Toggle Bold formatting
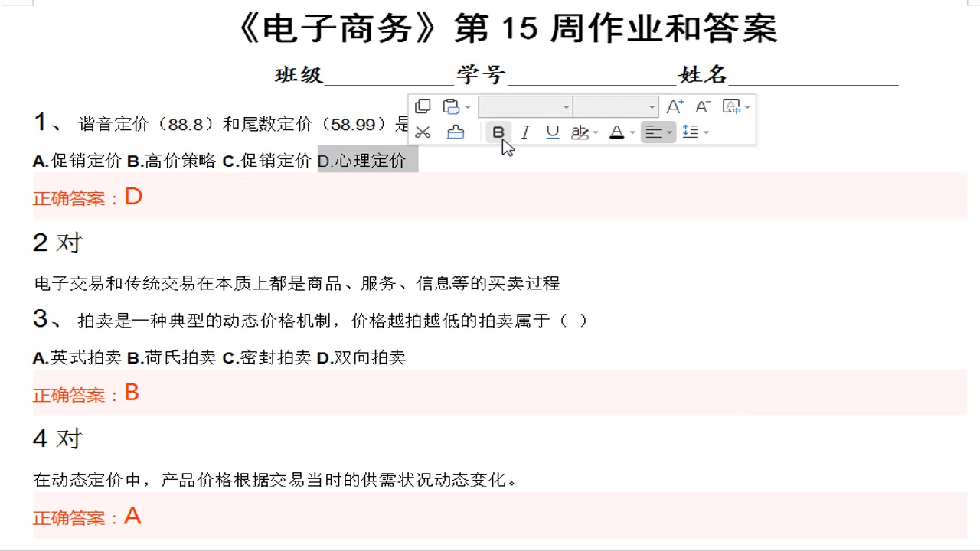Viewport: 980px width, 551px height. [x=498, y=132]
